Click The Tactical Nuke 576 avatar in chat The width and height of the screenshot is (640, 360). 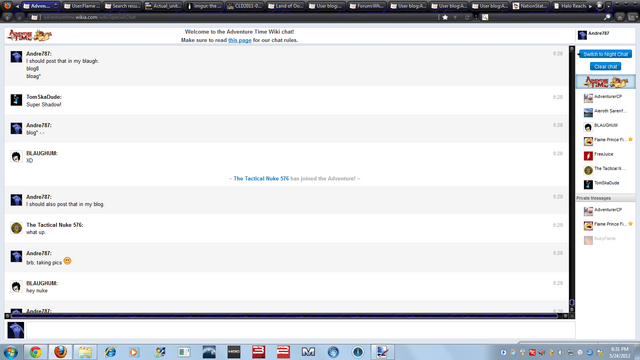tap(16, 228)
